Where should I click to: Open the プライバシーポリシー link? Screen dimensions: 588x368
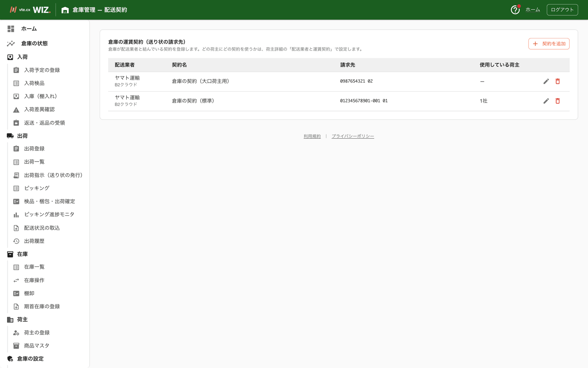click(x=352, y=136)
